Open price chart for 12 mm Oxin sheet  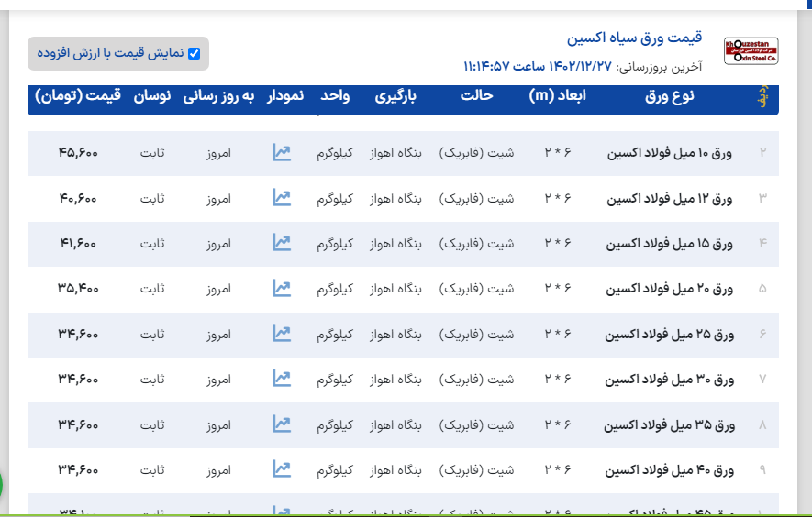pyautogui.click(x=282, y=198)
